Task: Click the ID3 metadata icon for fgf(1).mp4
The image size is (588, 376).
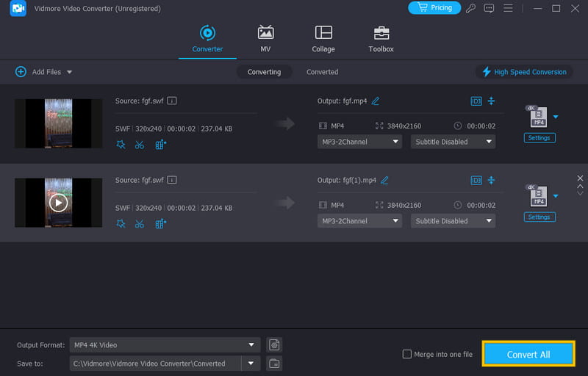Action: pyautogui.click(x=476, y=180)
